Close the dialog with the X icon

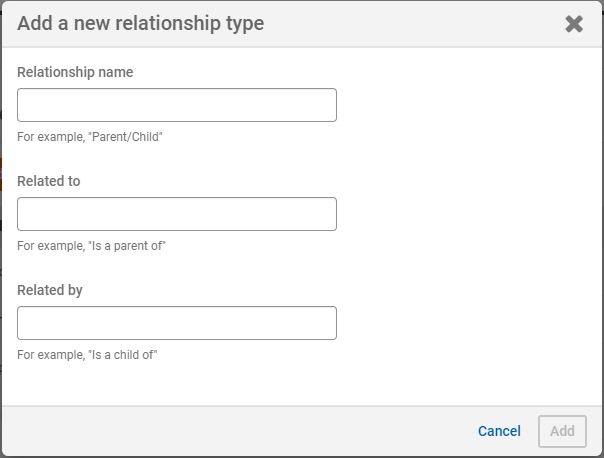[574, 24]
